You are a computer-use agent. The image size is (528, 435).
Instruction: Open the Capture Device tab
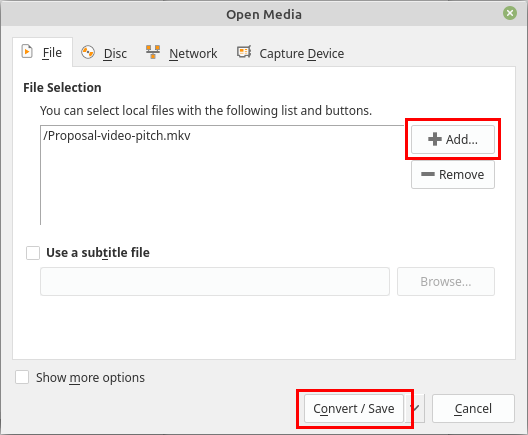click(291, 53)
